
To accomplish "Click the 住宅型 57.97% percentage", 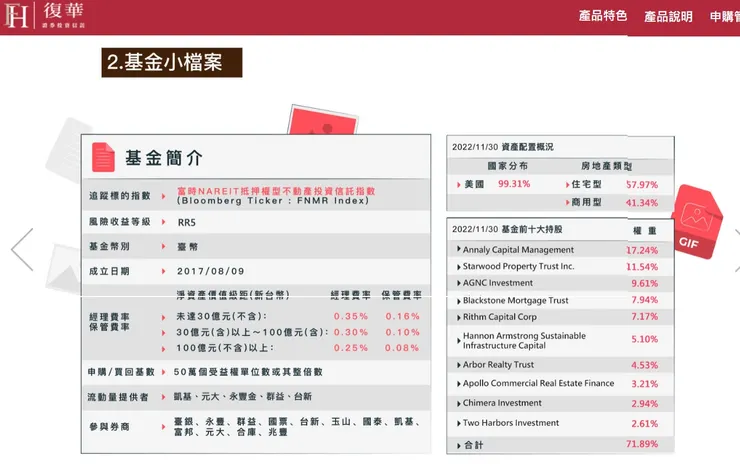I will 642,185.
